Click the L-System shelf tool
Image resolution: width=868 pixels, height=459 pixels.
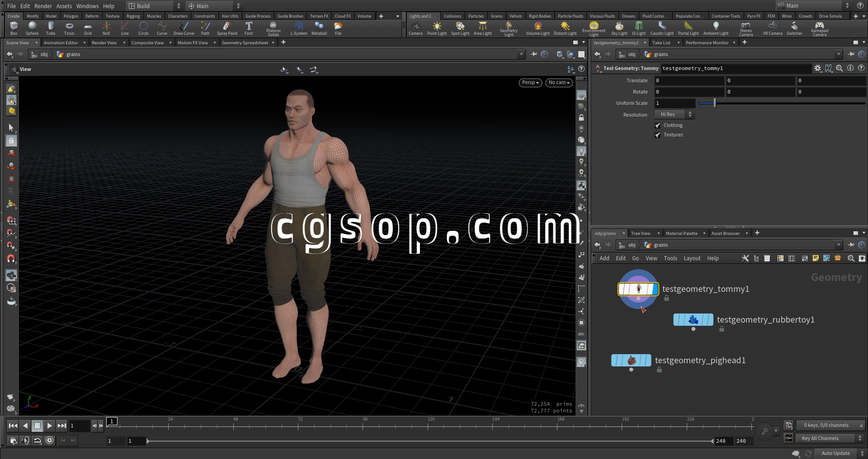tap(298, 28)
